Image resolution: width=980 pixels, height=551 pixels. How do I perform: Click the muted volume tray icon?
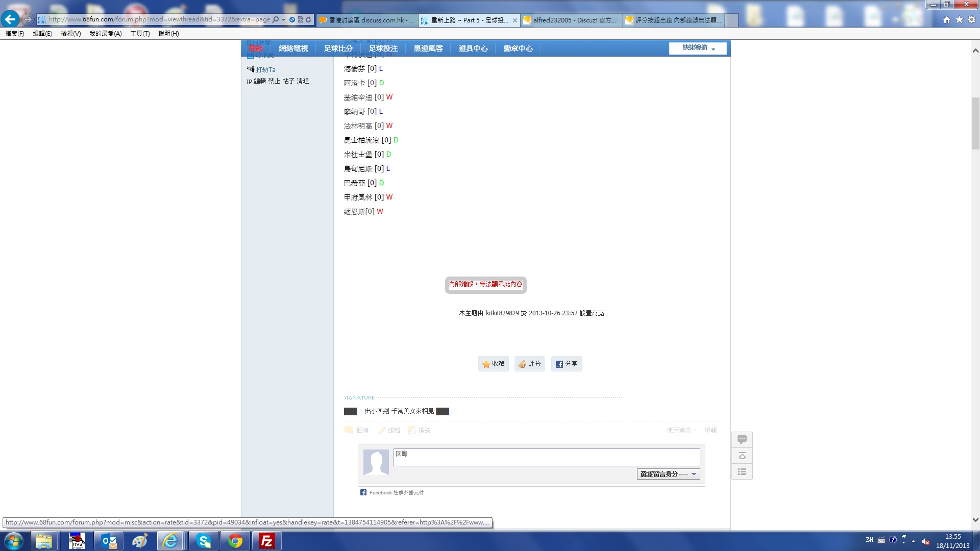pos(926,541)
